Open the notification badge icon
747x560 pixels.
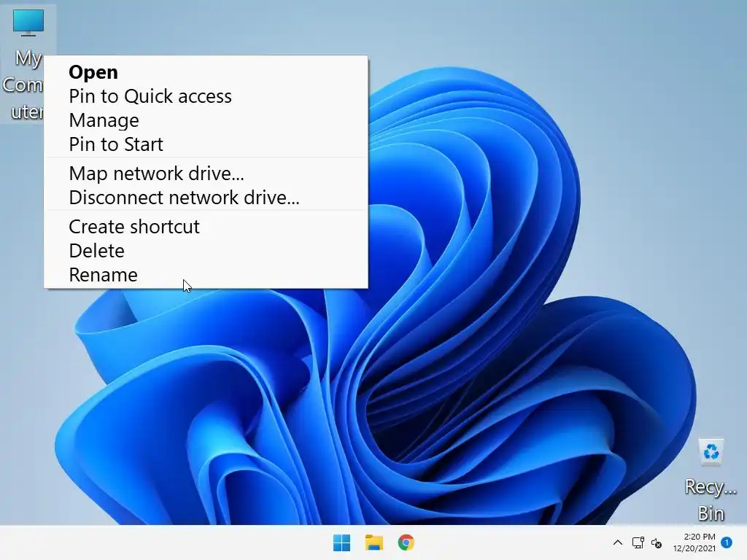pos(727,542)
